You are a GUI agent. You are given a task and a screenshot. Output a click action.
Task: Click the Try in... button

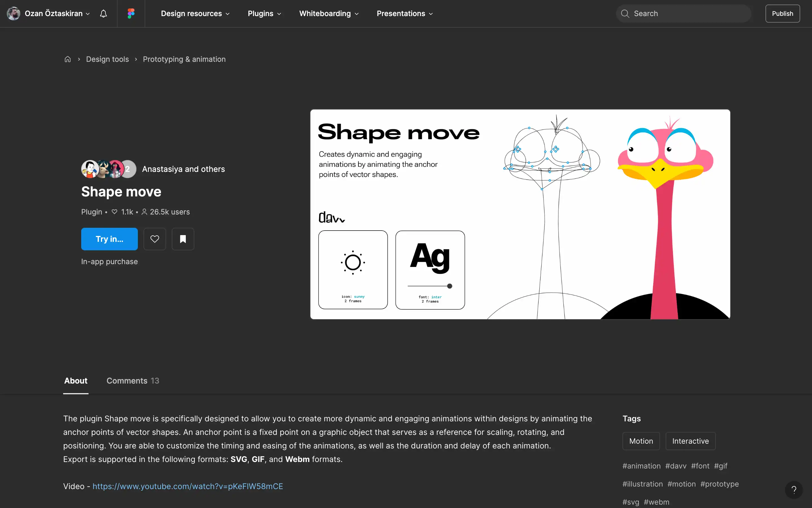[109, 239]
